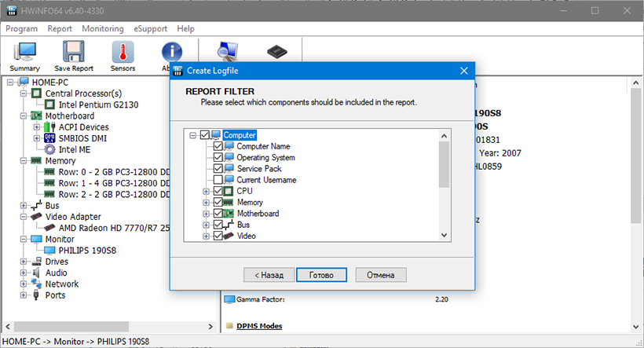The image size is (644, 348).
Task: Toggle the CPU checkbox in filter
Action: [x=218, y=191]
